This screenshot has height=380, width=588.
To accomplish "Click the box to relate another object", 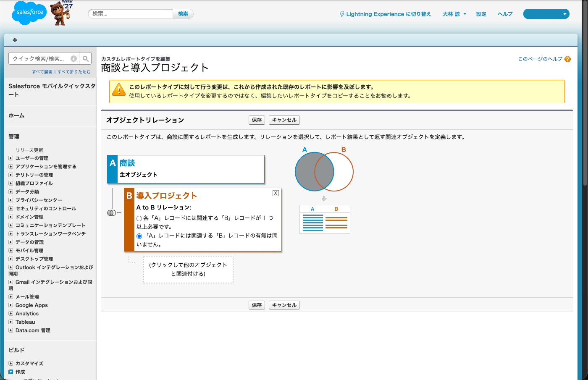I will click(188, 270).
